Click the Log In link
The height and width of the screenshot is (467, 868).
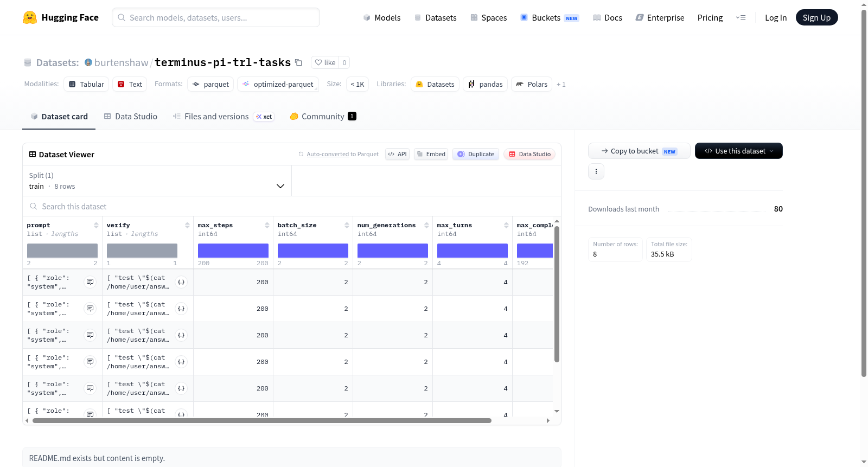776,17
